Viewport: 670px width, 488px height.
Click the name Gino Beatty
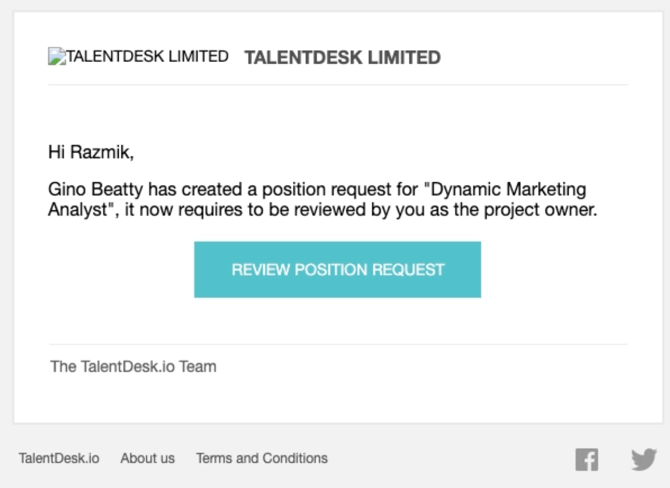95,189
